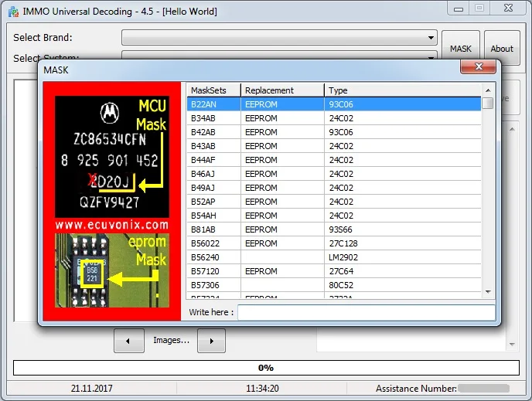532x401 pixels.
Task: Click the About button
Action: point(502,49)
